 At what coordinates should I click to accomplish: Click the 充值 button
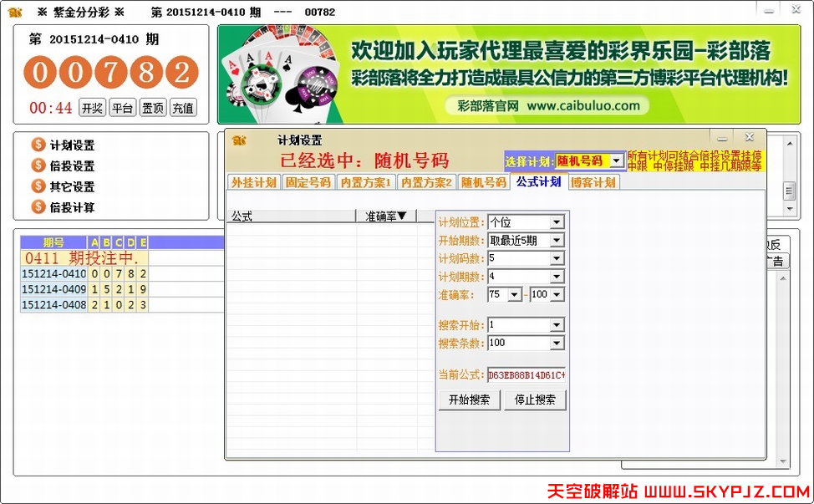coord(183,107)
